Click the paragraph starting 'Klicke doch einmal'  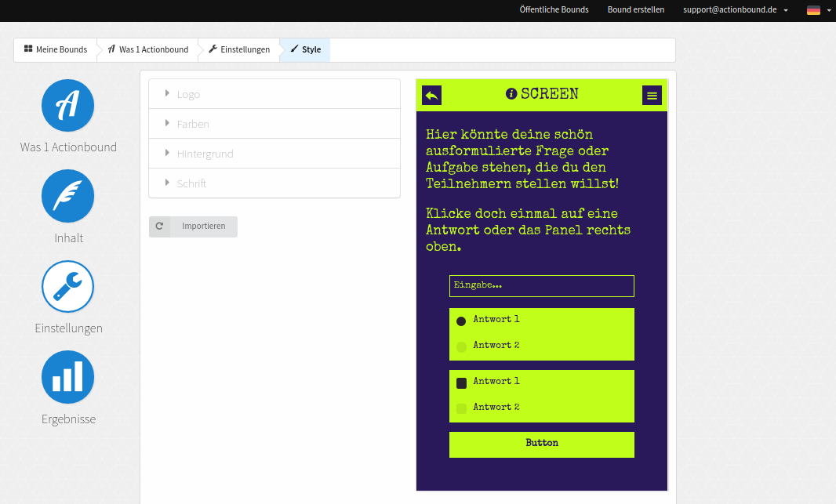pyautogui.click(x=528, y=230)
